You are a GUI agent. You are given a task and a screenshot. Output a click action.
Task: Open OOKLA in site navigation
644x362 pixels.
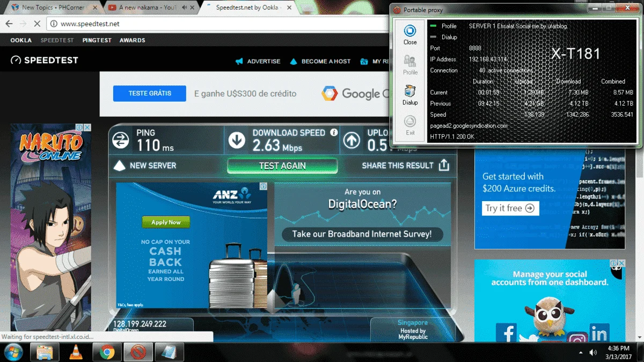(21, 40)
